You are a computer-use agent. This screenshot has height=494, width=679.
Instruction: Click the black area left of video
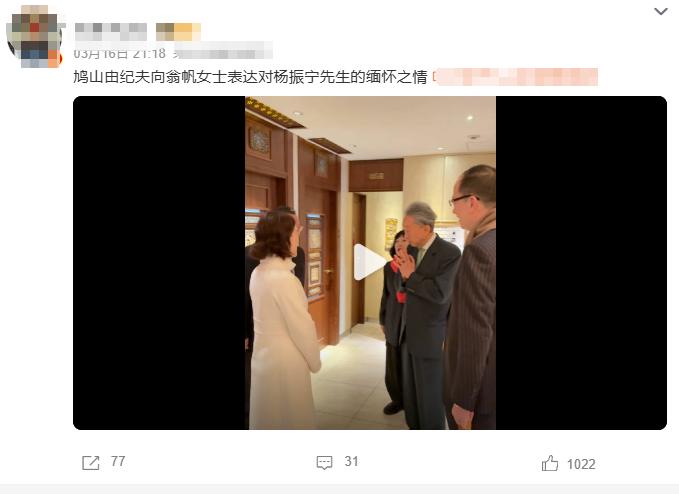(x=159, y=263)
